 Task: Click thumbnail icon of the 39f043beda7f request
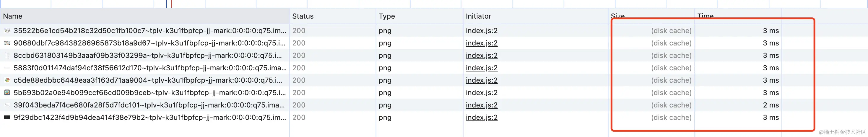(x=7, y=105)
